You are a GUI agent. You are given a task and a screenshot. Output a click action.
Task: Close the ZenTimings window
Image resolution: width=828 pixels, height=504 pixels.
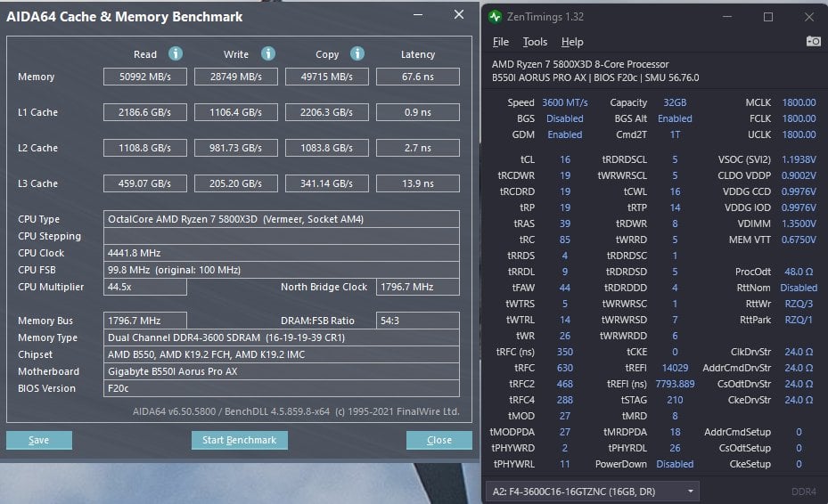click(809, 17)
